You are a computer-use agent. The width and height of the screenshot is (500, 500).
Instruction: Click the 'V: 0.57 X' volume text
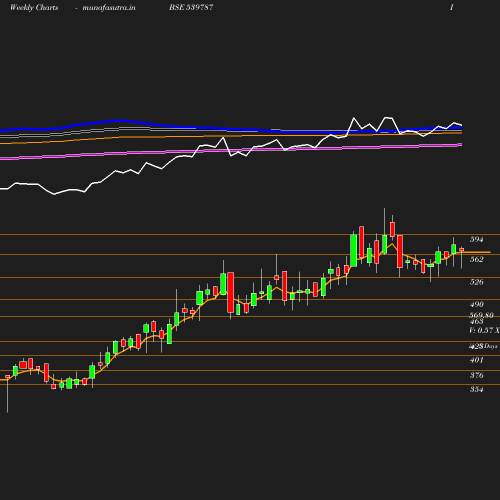(x=484, y=330)
